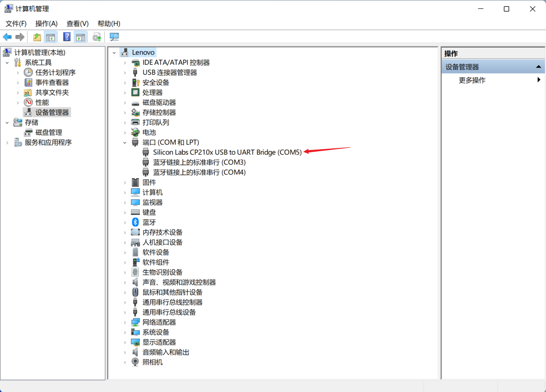
Task: Collapse the 系统工具 node
Action: 7,63
